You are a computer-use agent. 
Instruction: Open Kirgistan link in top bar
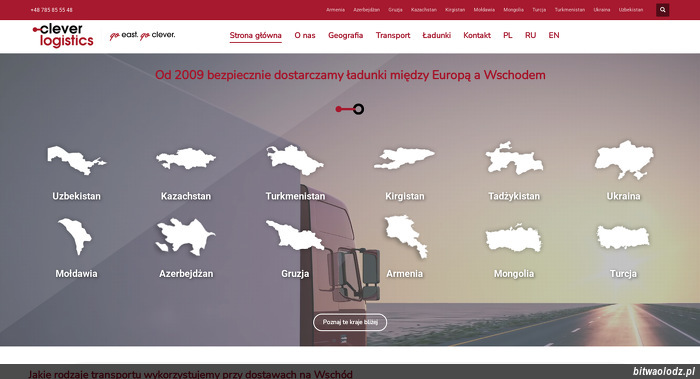pos(455,10)
